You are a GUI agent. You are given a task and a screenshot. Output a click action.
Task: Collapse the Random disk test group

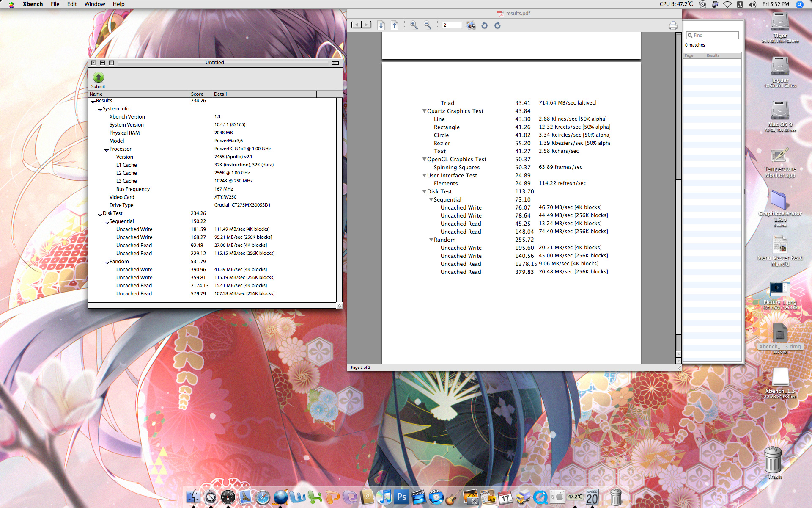(107, 262)
